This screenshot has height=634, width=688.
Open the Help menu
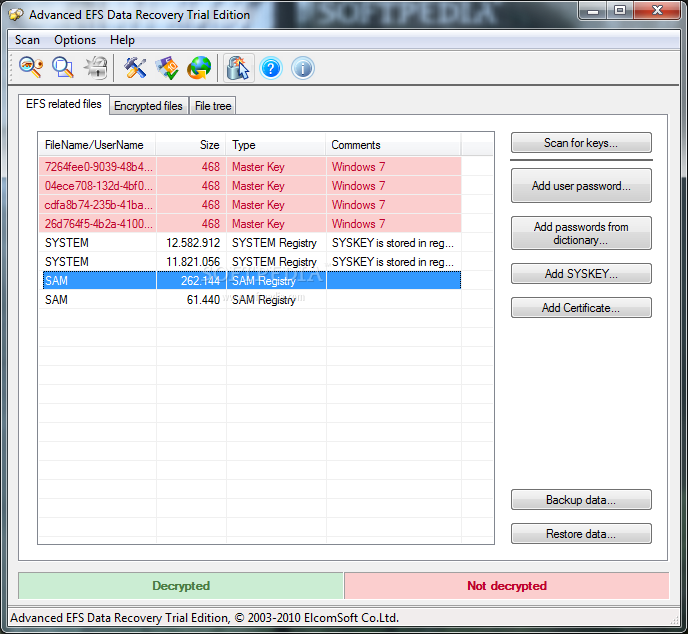(x=122, y=40)
